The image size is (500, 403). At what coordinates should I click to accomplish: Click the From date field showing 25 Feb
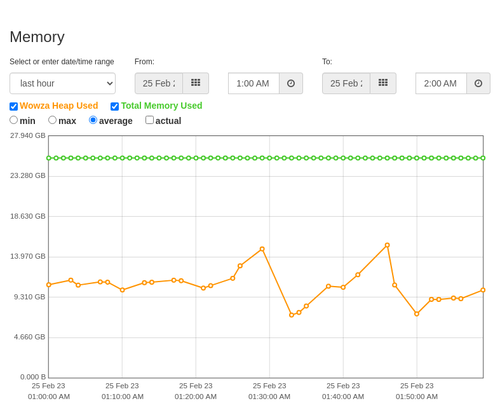[159, 83]
